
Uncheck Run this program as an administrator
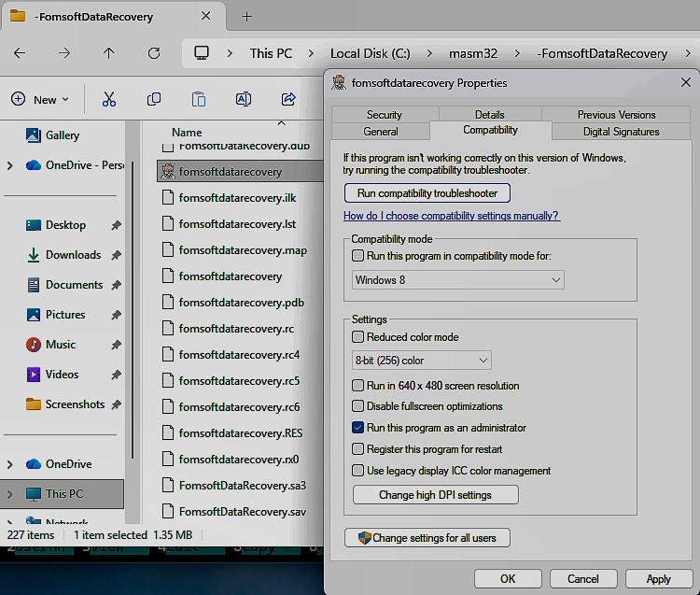[x=357, y=428]
